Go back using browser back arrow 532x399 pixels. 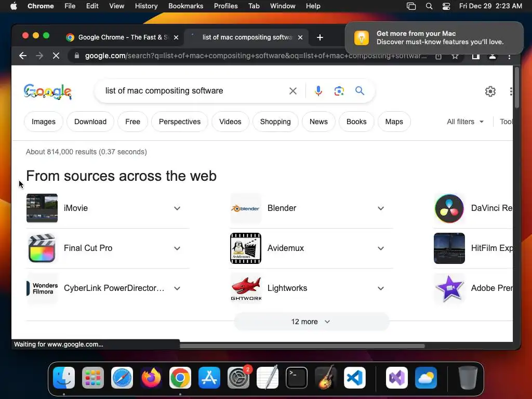23,56
